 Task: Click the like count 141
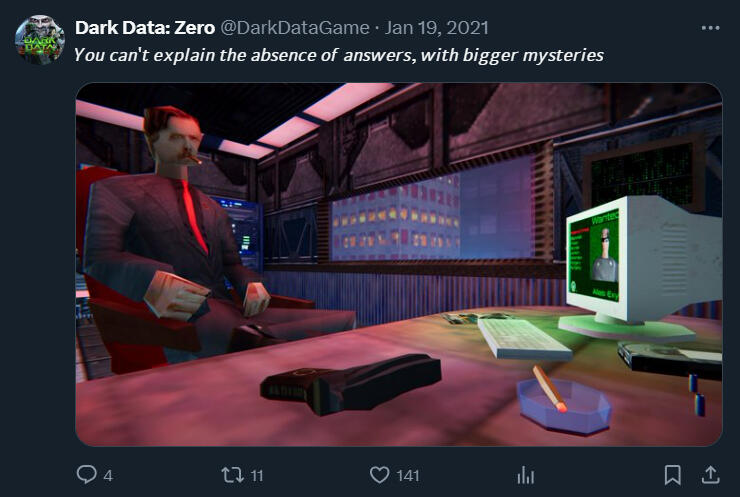408,475
